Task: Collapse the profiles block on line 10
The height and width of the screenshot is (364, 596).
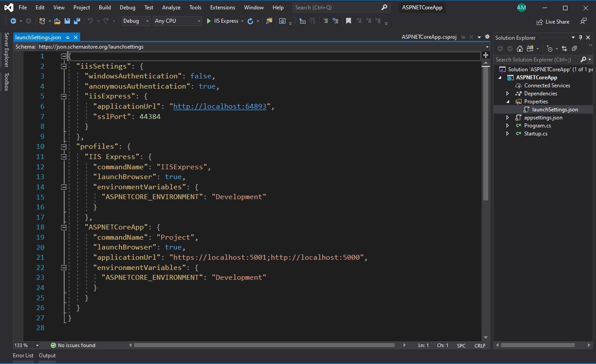Action: pos(64,147)
